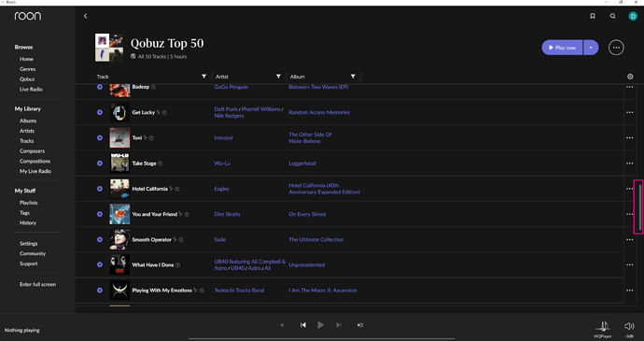Open the volume speaker control
The image size is (644, 341).
[629, 326]
